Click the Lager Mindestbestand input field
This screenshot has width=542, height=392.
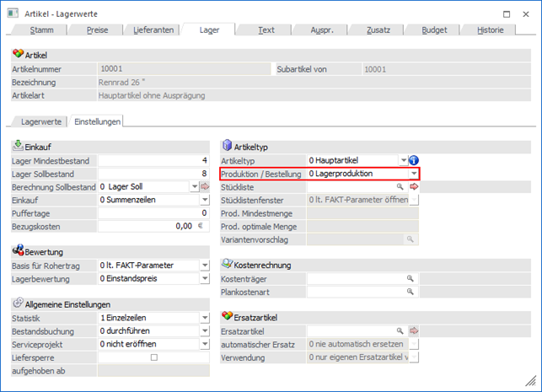pyautogui.click(x=153, y=160)
